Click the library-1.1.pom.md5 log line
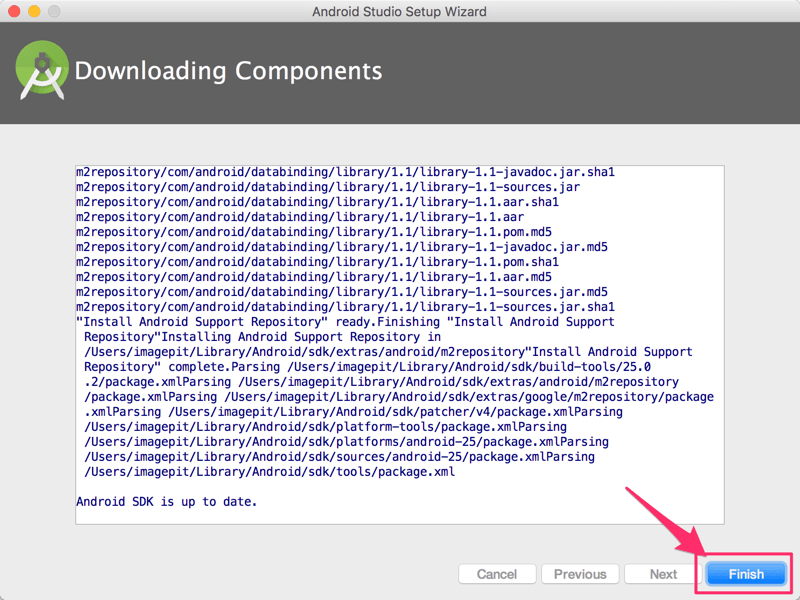The height and width of the screenshot is (600, 800). click(314, 232)
